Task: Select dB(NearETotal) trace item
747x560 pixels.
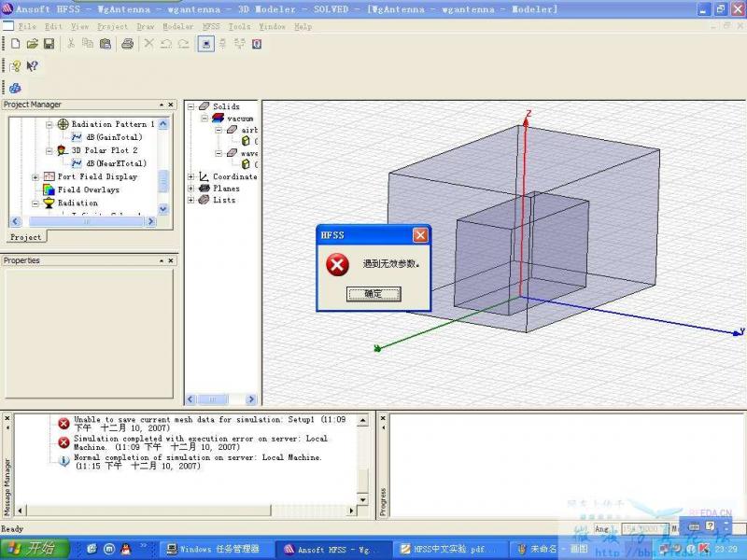Action: (116, 163)
